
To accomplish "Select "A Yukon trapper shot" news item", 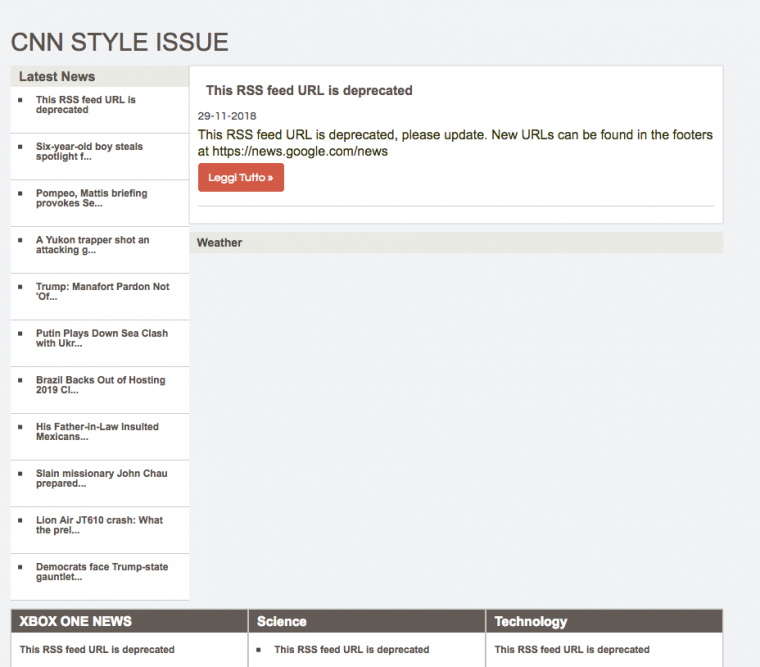I will click(92, 245).
